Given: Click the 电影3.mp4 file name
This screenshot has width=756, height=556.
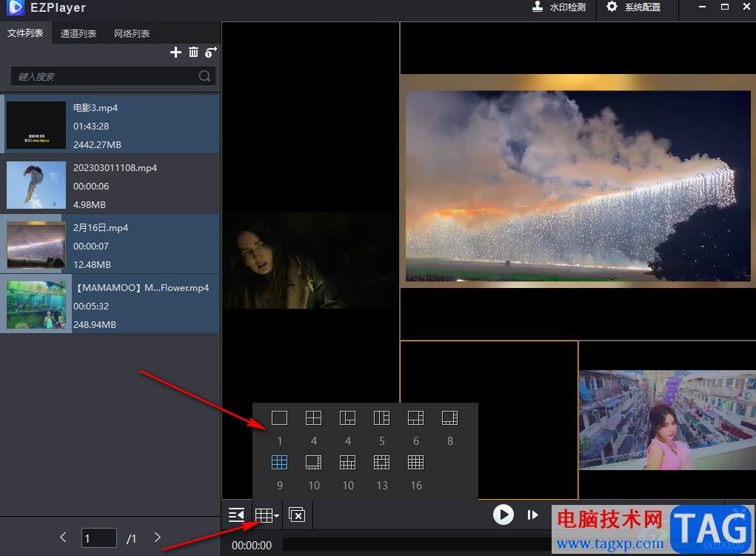Looking at the screenshot, I should (x=96, y=108).
